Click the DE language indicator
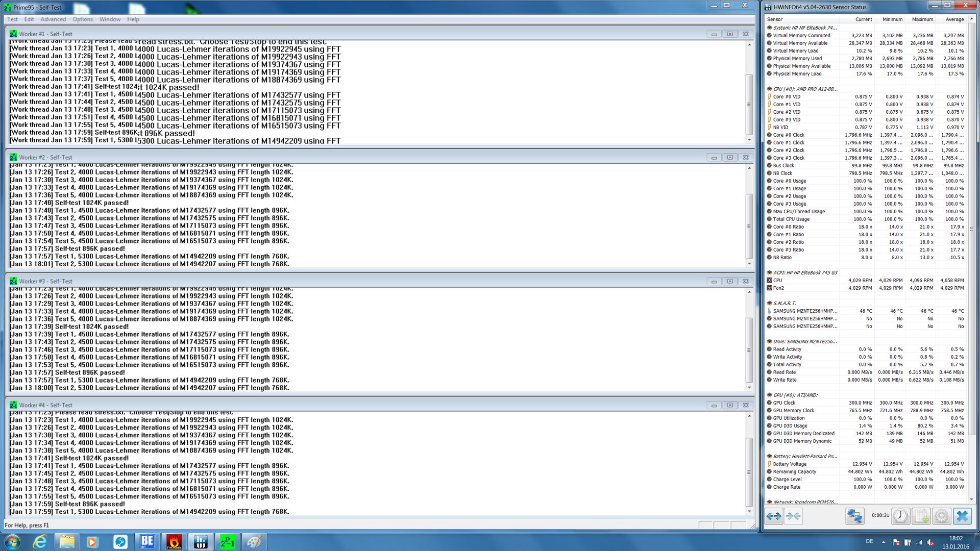The width and height of the screenshot is (980, 551). pyautogui.click(x=869, y=541)
